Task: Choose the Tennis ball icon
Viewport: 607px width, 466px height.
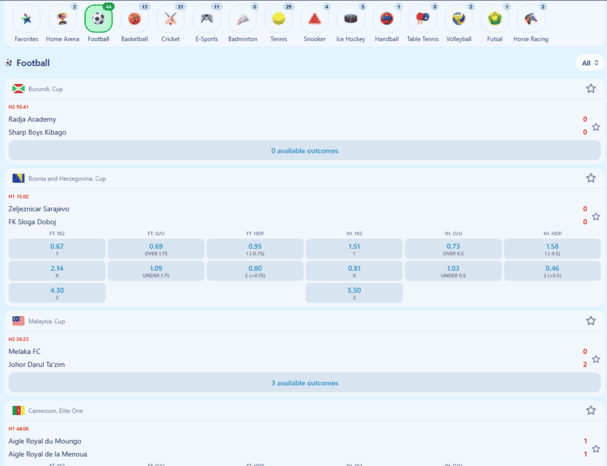Action: [278, 20]
